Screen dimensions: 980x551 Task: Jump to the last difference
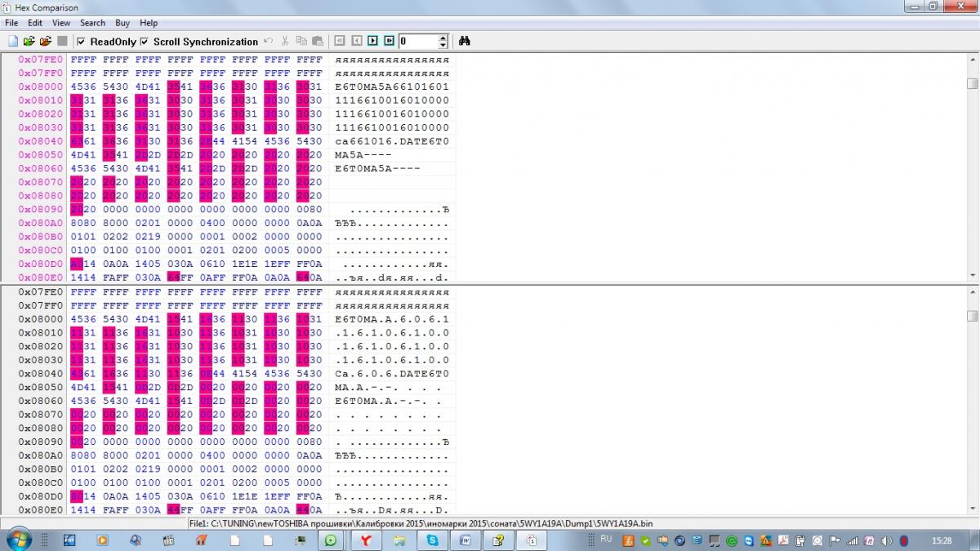tap(389, 41)
